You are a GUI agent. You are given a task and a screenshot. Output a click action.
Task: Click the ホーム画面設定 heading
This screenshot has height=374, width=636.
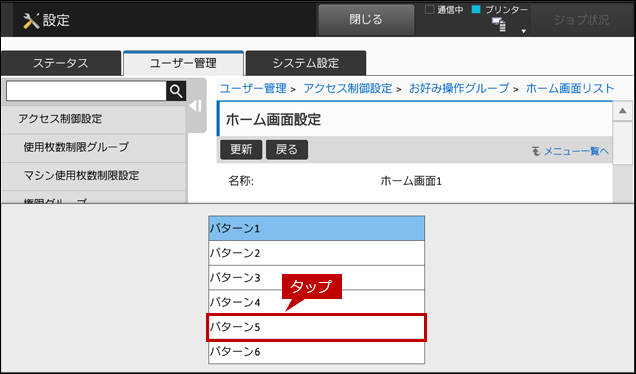coord(273,120)
